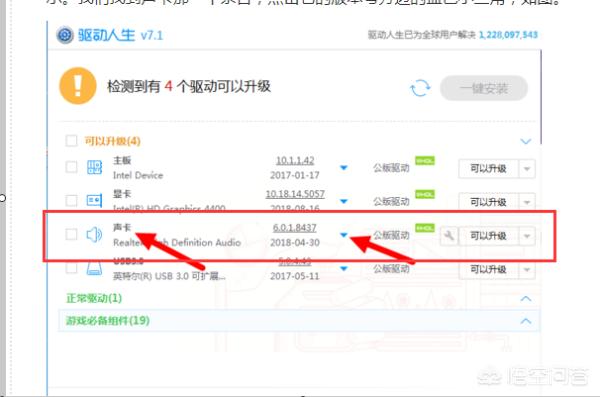Open the 主板 version blue triangle dropdown
Screen dimensions: 600x397
pyautogui.click(x=344, y=167)
